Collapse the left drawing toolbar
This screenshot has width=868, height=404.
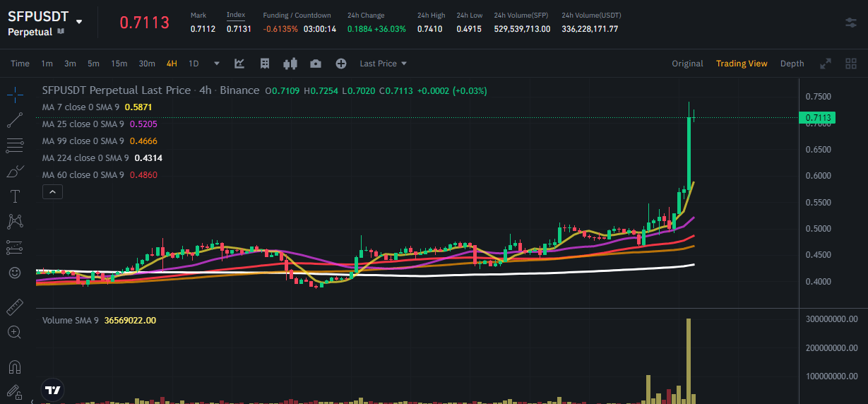point(32,401)
